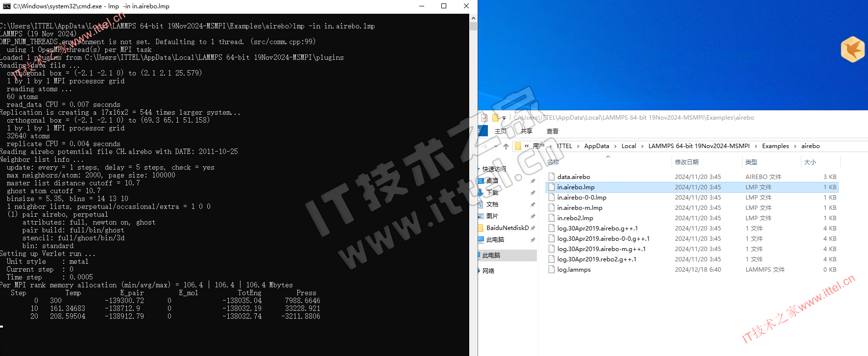Select the file name log.lammps
This screenshot has width=868, height=356.
tap(574, 269)
